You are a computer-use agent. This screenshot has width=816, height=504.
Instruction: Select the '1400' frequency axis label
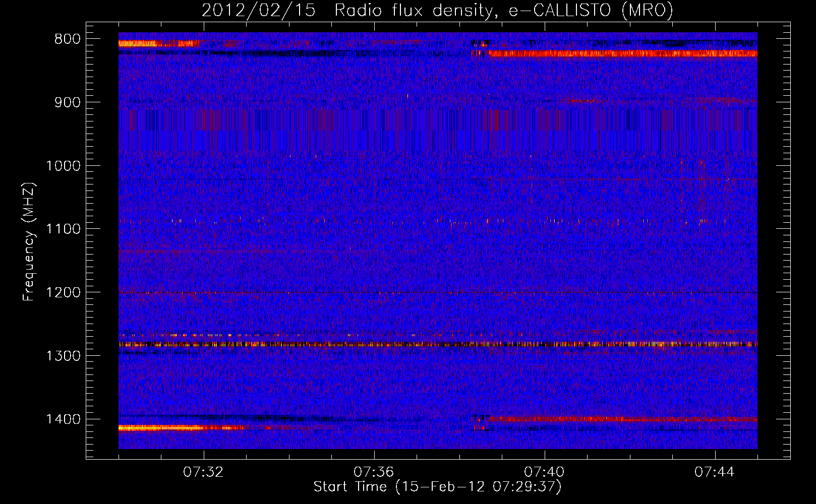pyautogui.click(x=64, y=419)
